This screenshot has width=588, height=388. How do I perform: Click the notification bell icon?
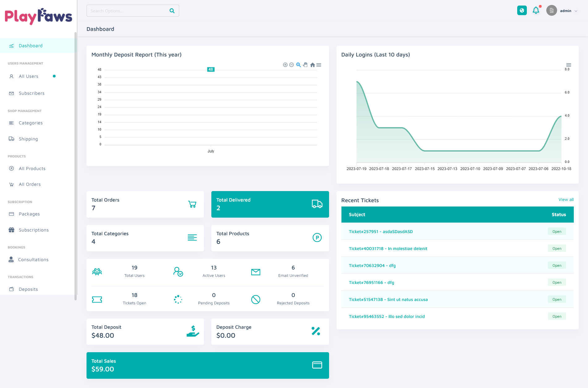pos(536,10)
